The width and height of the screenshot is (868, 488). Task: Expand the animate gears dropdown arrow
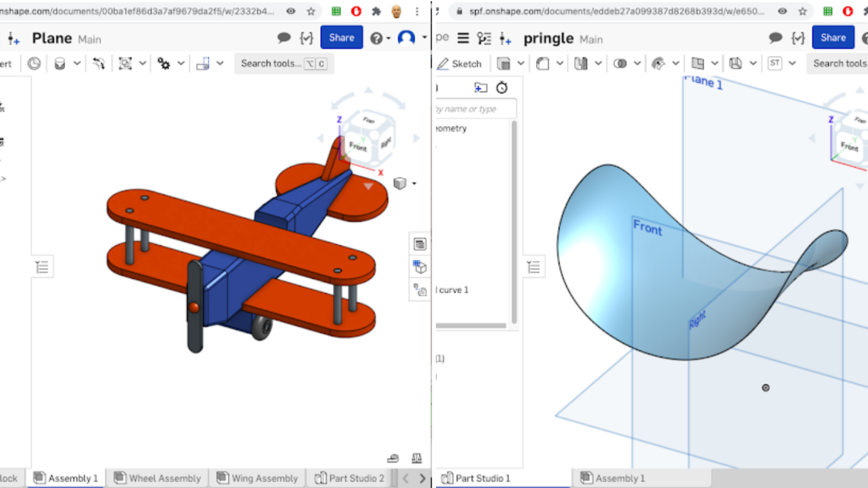[x=181, y=64]
